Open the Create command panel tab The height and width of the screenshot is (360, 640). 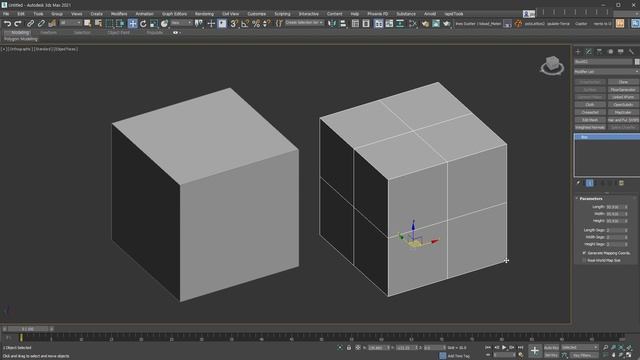[x=578, y=51]
